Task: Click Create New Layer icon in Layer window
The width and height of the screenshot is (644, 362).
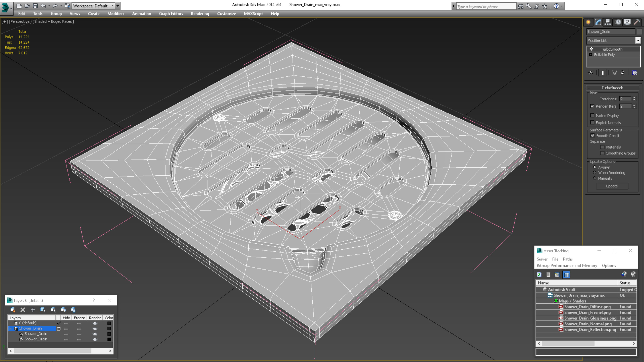Action: tap(13, 310)
